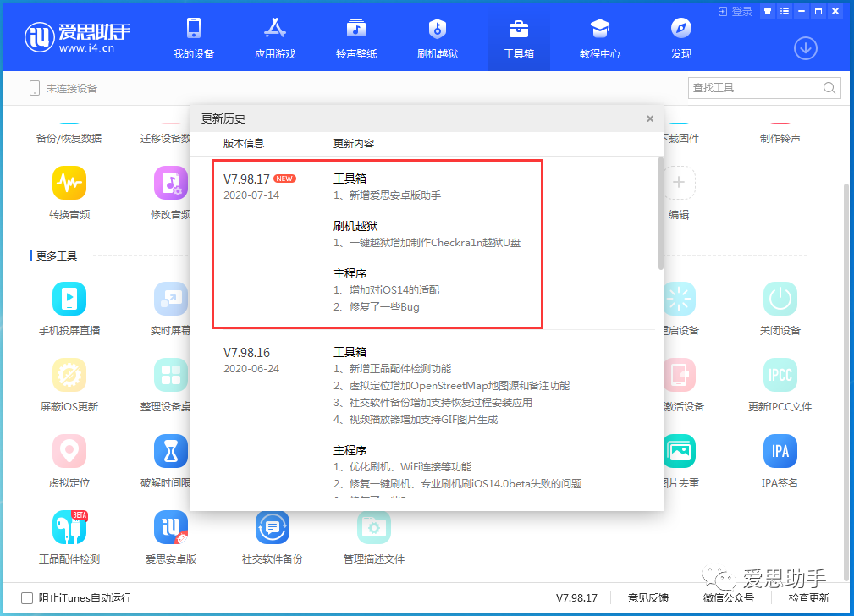Switch to 铃声壁纸 section
The image size is (854, 616).
pyautogui.click(x=356, y=37)
